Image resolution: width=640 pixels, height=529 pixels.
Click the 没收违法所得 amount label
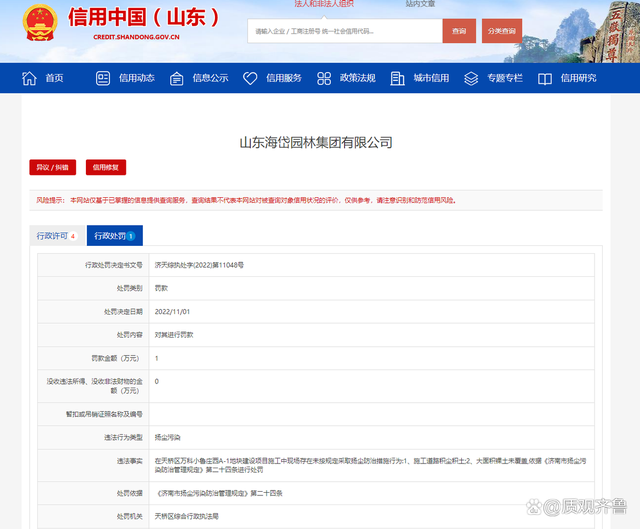pos(95,386)
